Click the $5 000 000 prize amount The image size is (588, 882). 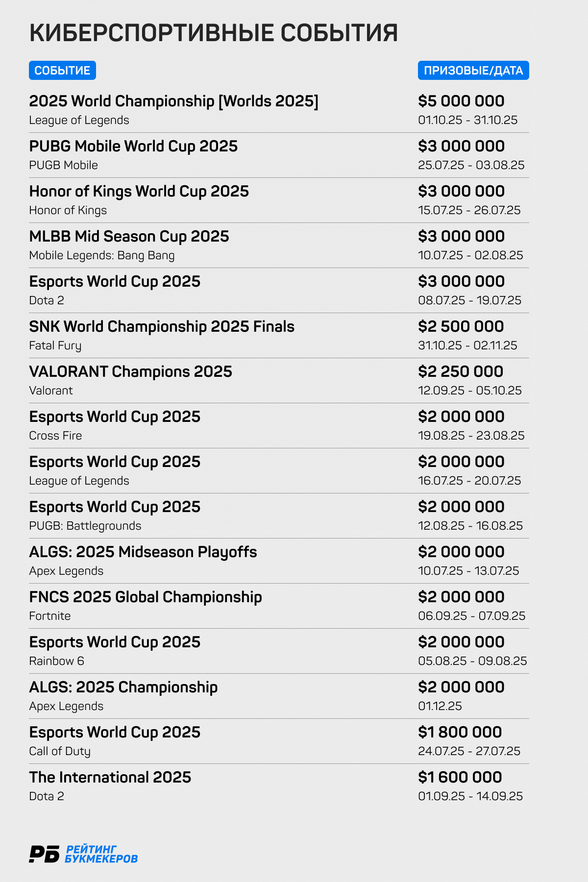(461, 101)
